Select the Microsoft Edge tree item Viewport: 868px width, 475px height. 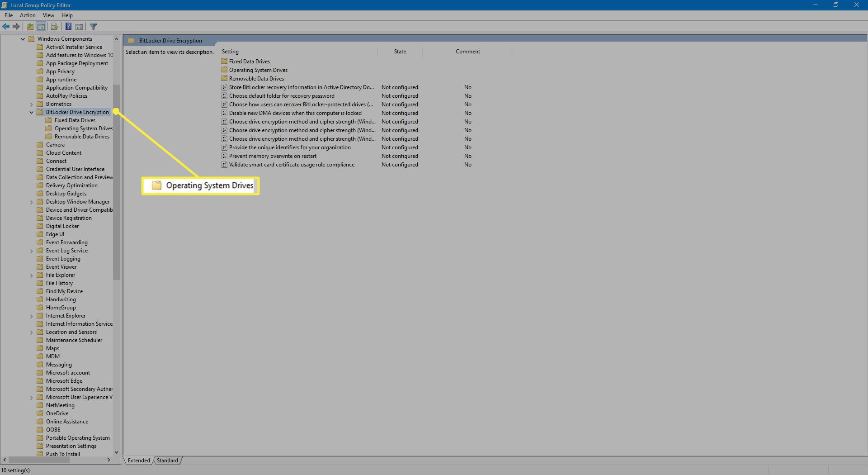coord(64,381)
